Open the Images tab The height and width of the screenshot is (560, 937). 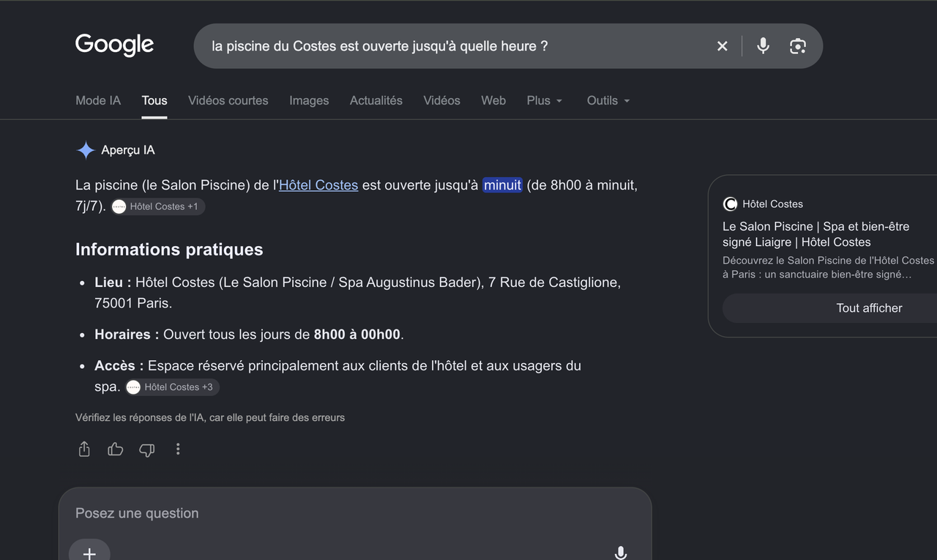(309, 100)
